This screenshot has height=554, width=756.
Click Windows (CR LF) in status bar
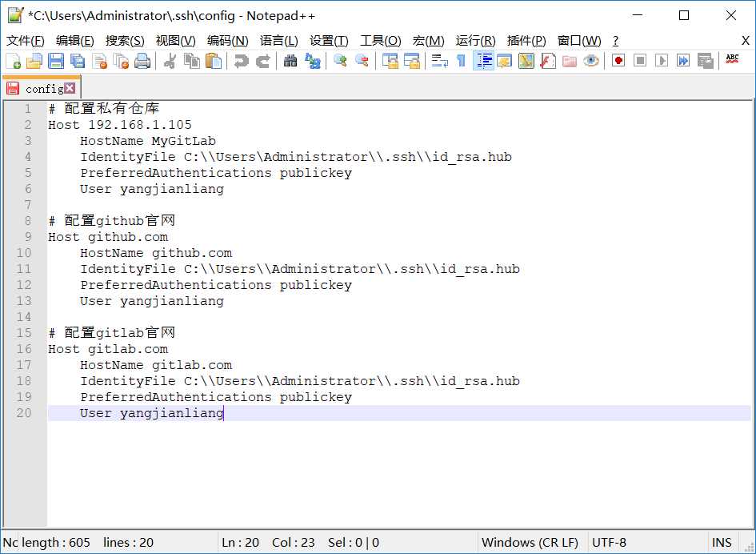[x=530, y=543]
